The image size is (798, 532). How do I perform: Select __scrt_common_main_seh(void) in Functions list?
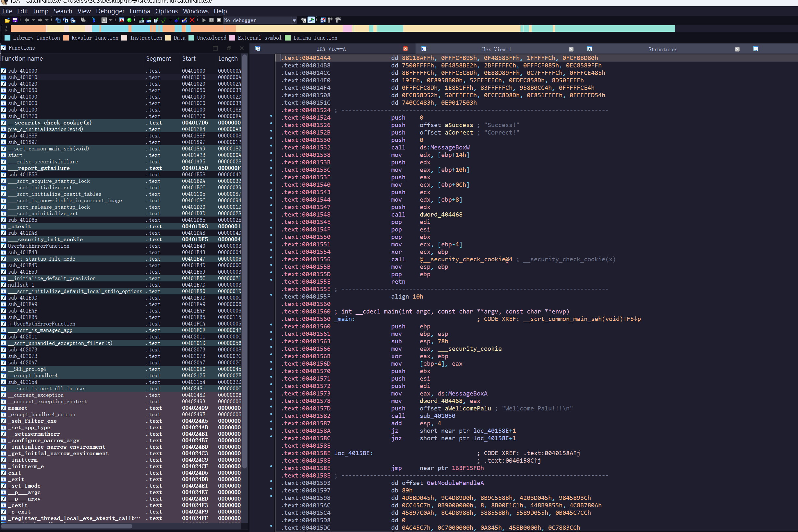pos(121,148)
